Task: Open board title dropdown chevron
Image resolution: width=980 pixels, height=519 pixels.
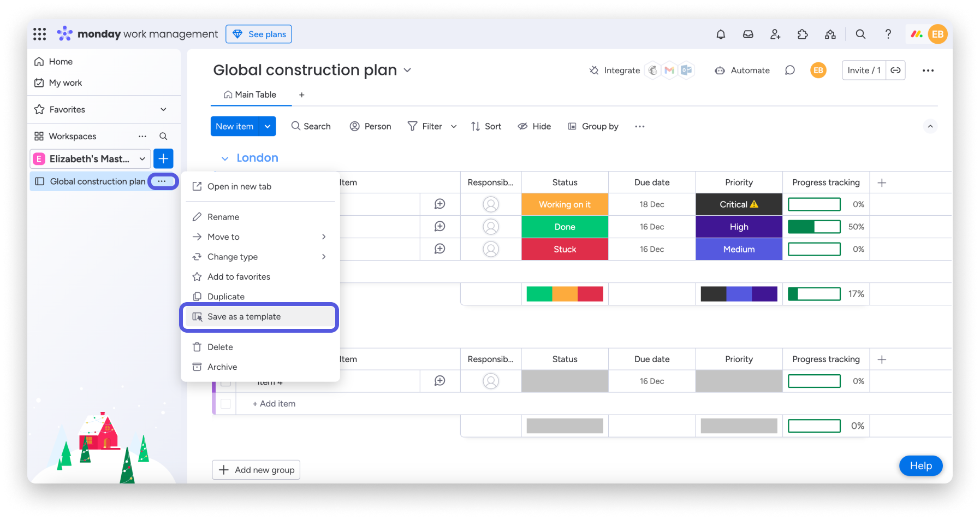Action: point(407,70)
